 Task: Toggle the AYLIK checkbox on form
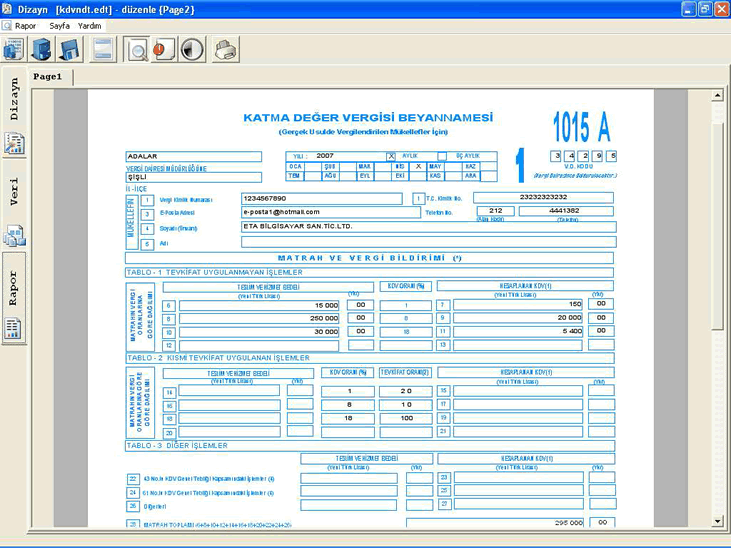click(x=391, y=156)
